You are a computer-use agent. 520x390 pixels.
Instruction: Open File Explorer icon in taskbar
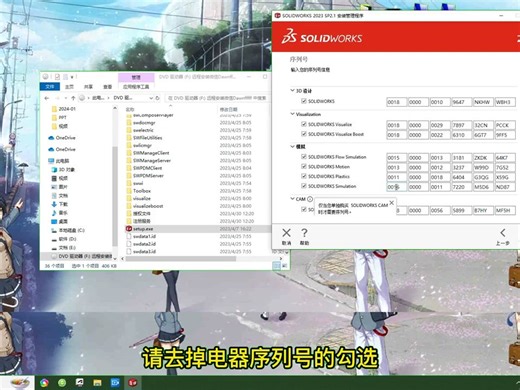point(97,383)
